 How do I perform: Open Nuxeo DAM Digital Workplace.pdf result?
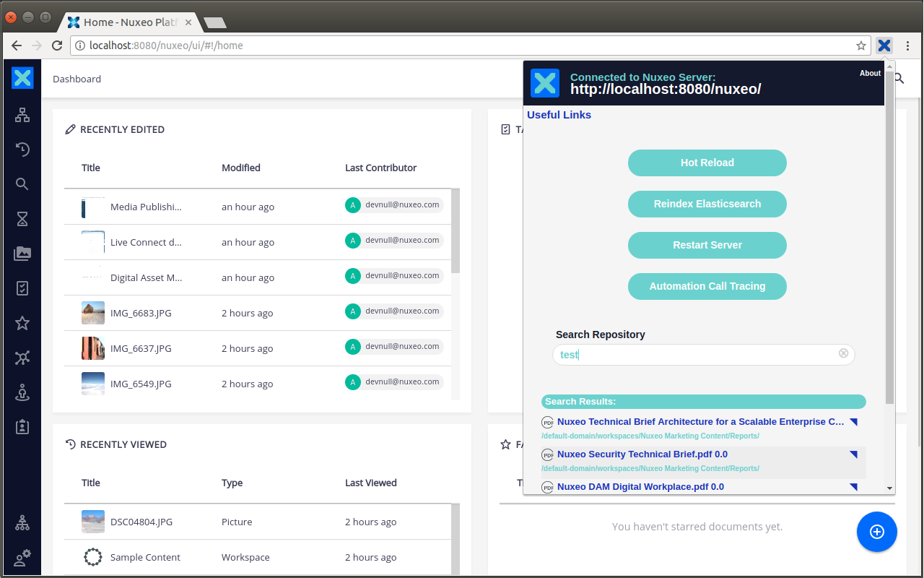[640, 487]
